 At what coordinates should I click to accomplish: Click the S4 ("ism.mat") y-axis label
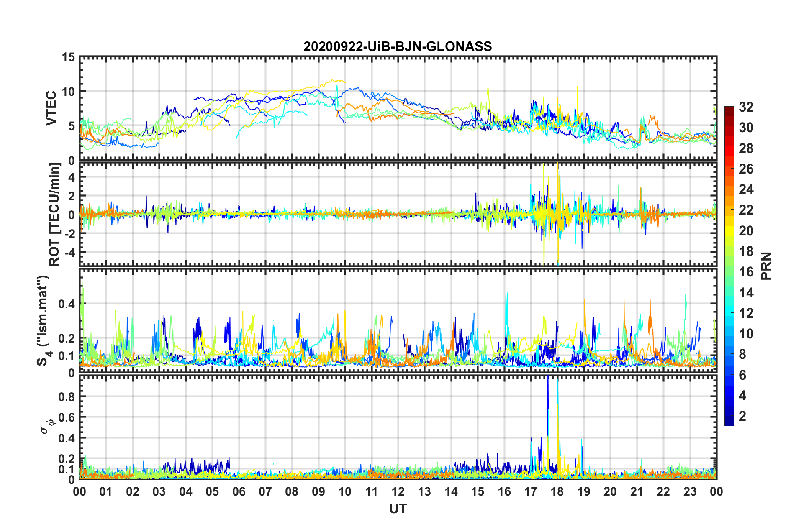(x=44, y=320)
